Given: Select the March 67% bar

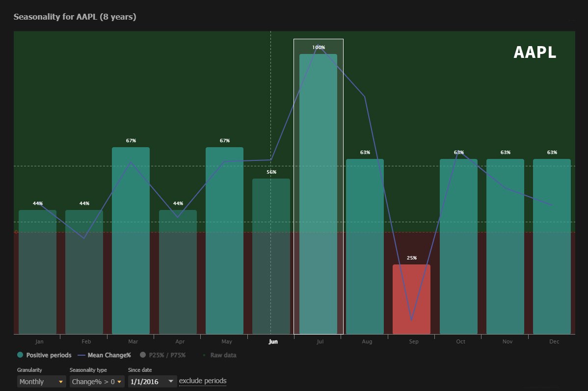Looking at the screenshot, I should pyautogui.click(x=131, y=241).
